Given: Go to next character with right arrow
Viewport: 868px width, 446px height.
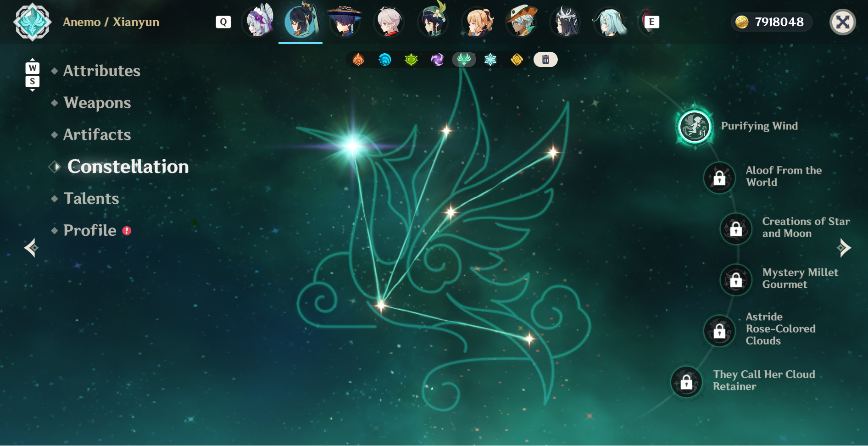Looking at the screenshot, I should tap(843, 248).
